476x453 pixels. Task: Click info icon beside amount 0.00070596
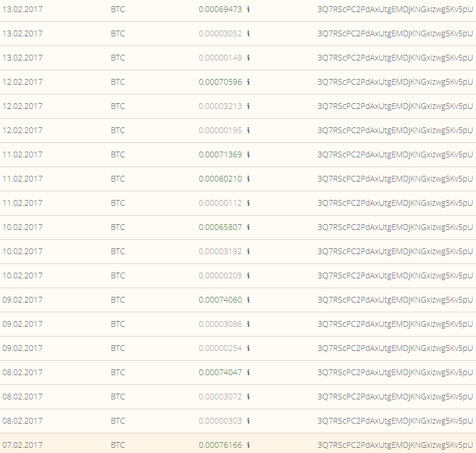[x=248, y=82]
